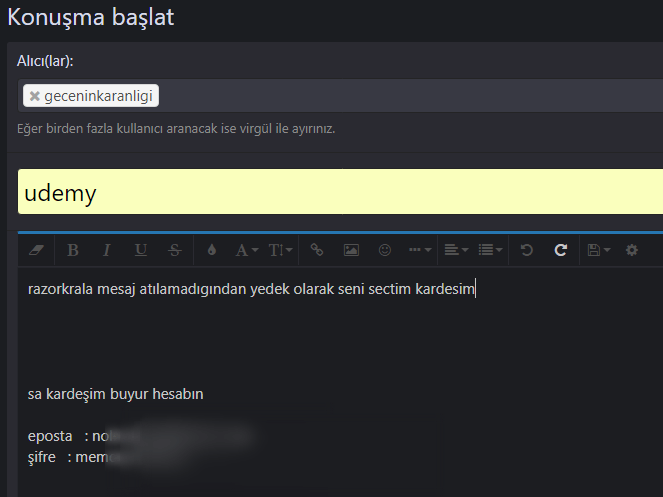
Task: Click the text sa kardeşim buyur hesabın
Action: coord(115,394)
